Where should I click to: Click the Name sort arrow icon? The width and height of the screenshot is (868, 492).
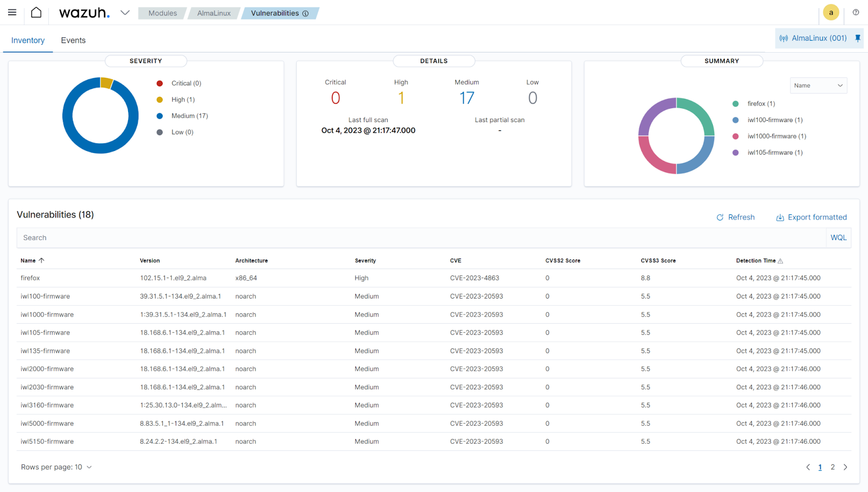41,261
